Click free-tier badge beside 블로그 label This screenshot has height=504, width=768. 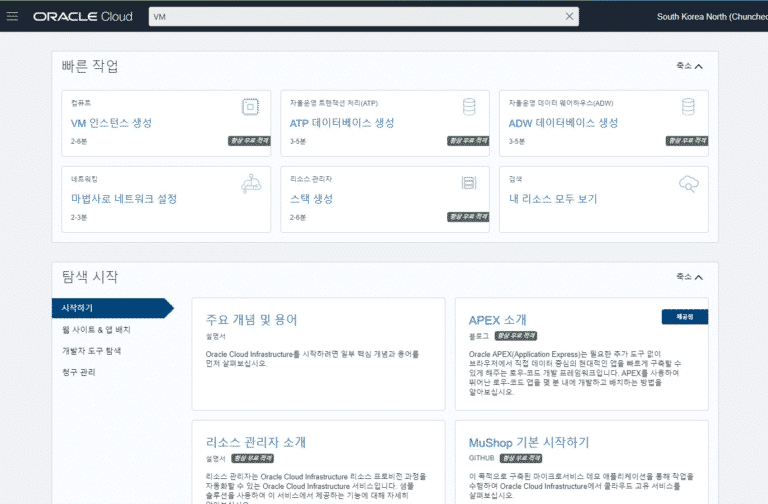pos(516,336)
